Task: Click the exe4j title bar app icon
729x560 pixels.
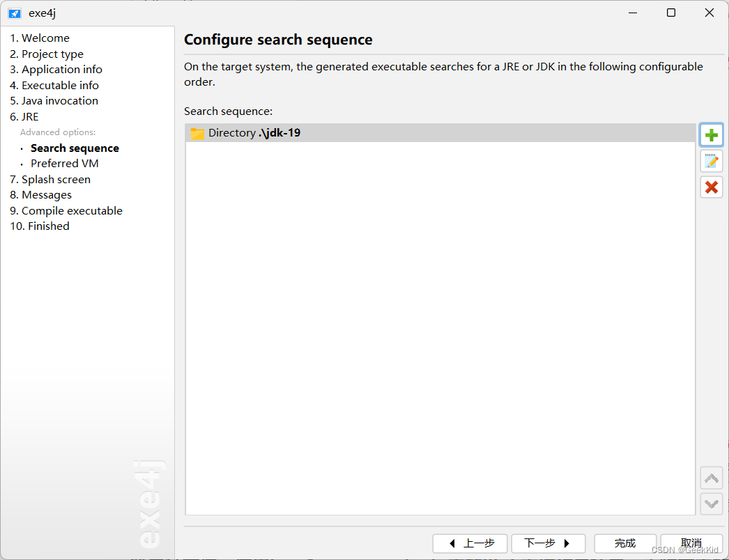Action: coord(15,13)
